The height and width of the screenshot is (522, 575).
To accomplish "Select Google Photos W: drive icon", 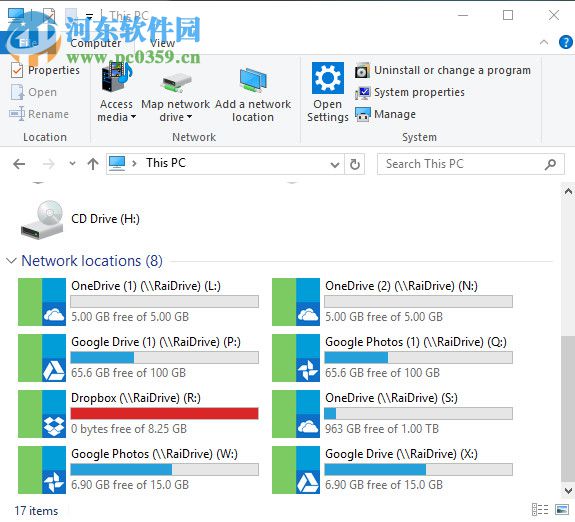I will click(x=42, y=470).
